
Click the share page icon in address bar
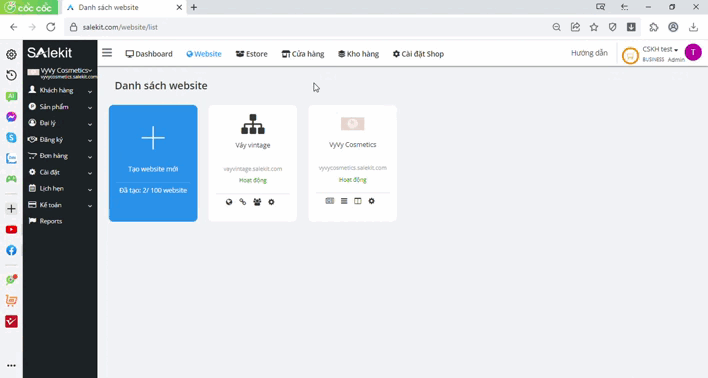[x=575, y=27]
